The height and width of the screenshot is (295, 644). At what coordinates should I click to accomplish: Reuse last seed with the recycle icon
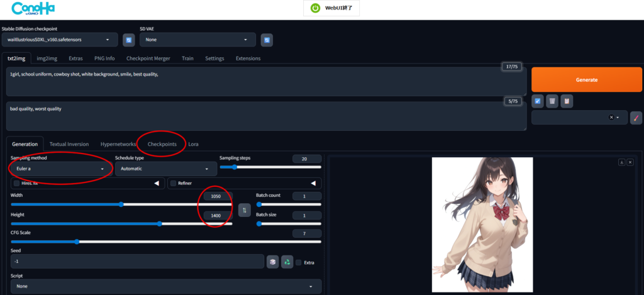point(287,262)
